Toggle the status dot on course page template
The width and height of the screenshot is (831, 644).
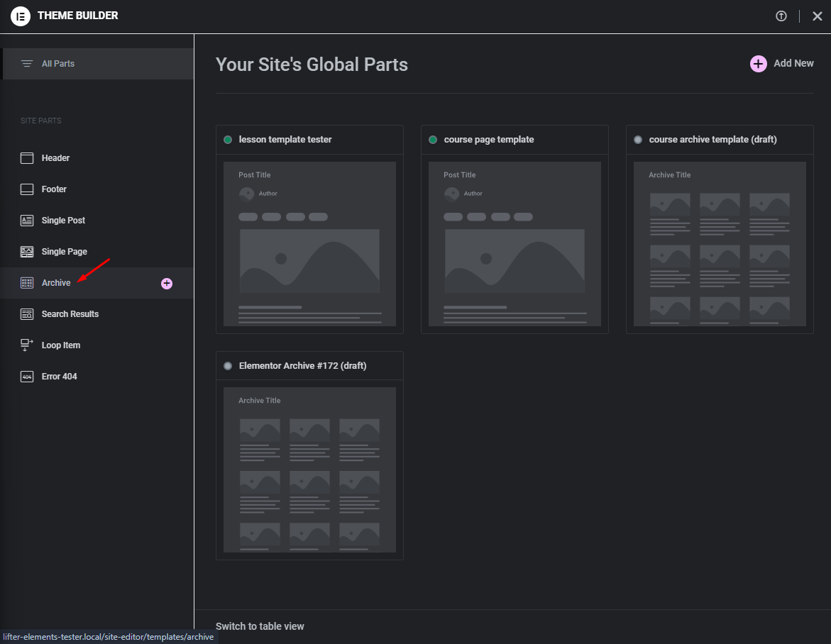[x=433, y=140]
